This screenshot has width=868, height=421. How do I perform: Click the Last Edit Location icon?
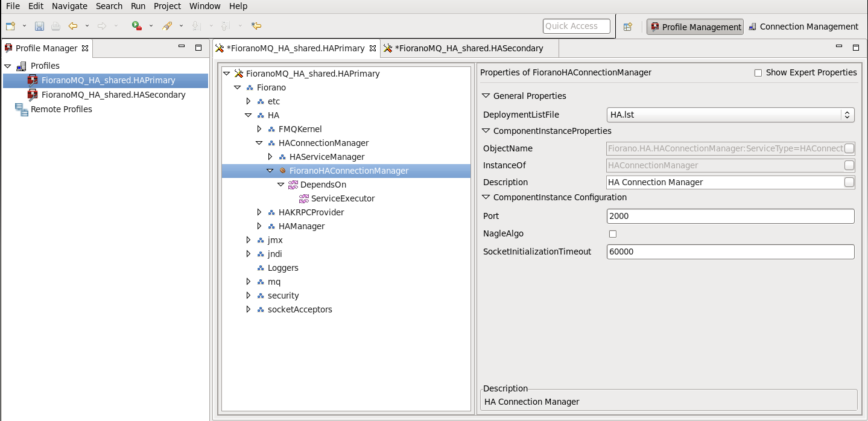[256, 26]
